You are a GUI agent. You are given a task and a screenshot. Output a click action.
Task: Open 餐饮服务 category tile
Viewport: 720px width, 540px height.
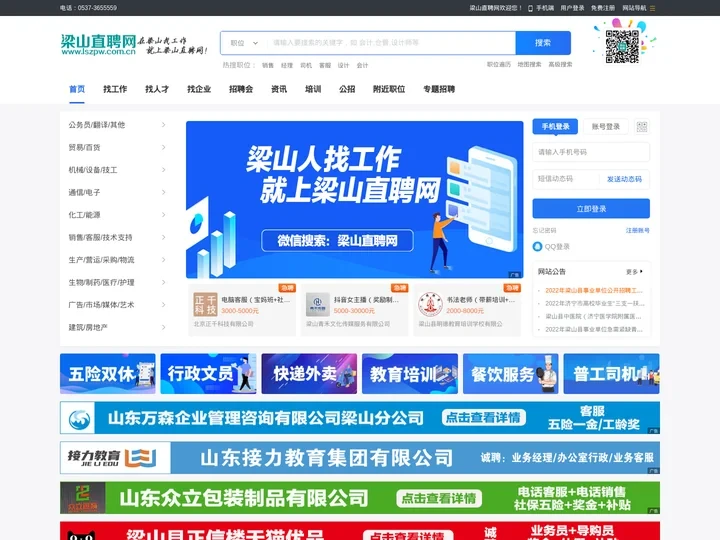tap(511, 374)
